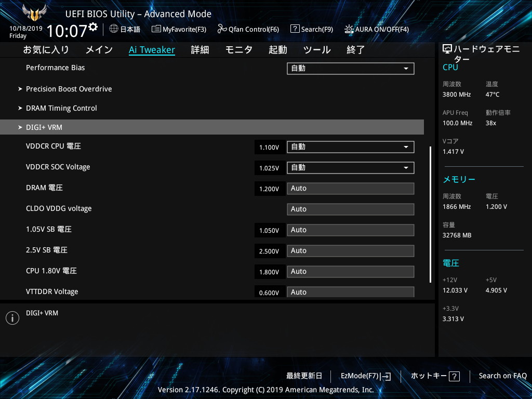Click the 4.905 V reading
The width and height of the screenshot is (532, 399).
tap(496, 290)
